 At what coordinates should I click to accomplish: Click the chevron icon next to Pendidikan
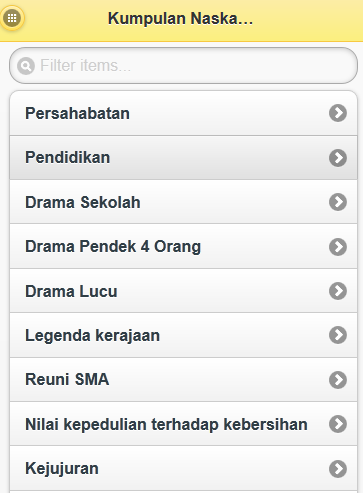pyautogui.click(x=338, y=158)
